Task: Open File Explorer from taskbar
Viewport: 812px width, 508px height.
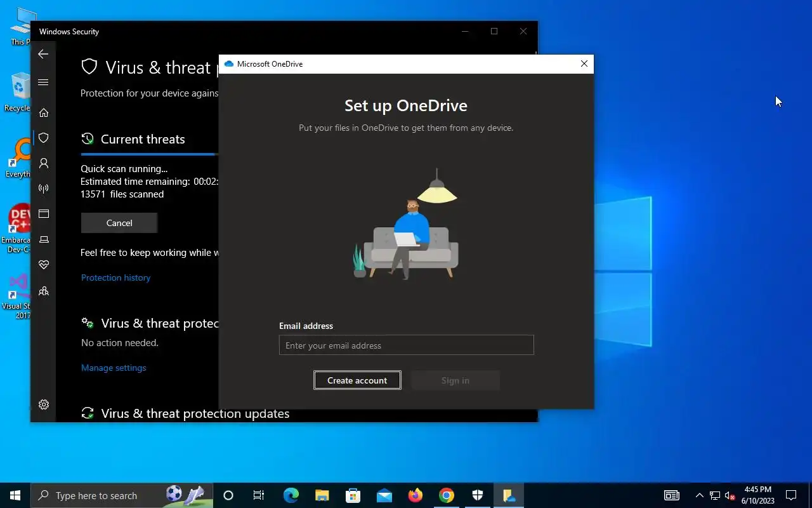Action: (322, 495)
